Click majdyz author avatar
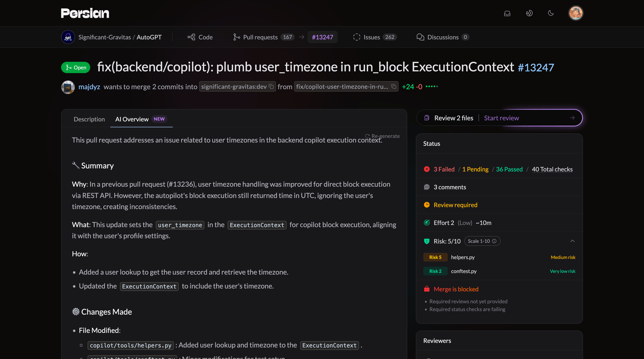The width and height of the screenshot is (644, 359). [x=68, y=87]
